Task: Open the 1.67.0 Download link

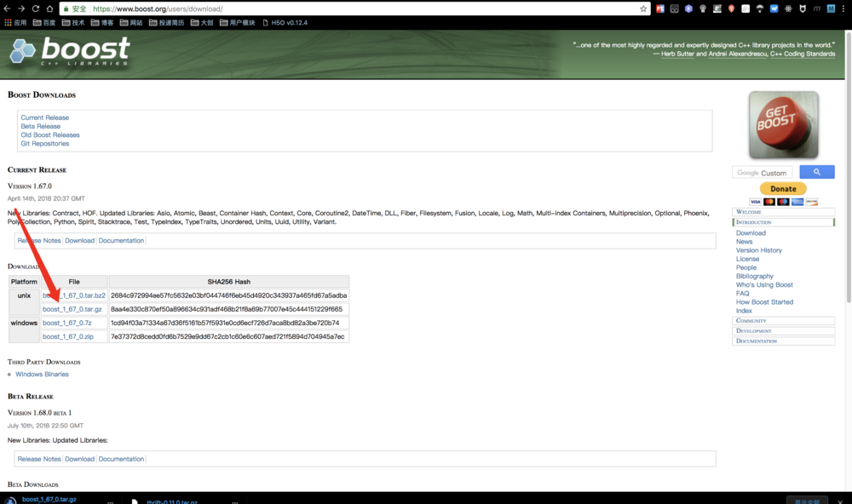Action: tap(80, 241)
